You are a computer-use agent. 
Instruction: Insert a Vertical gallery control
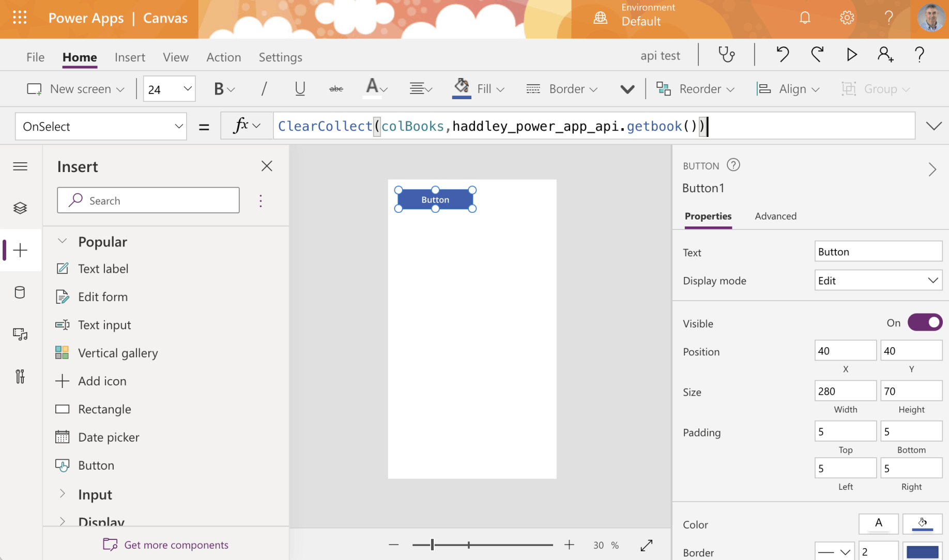118,353
